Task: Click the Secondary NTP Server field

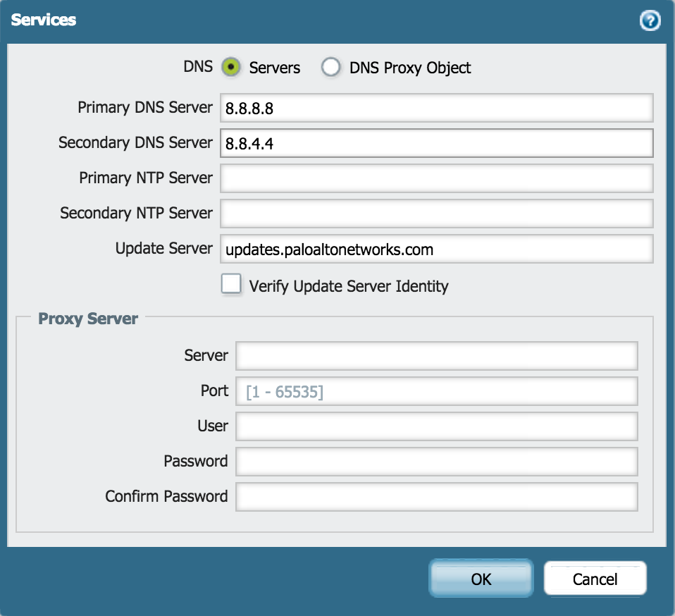Action: pos(436,213)
